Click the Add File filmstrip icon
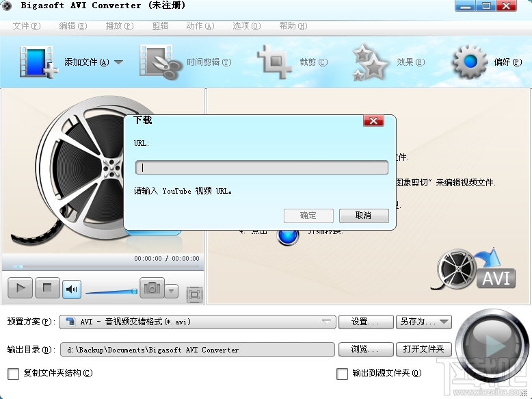This screenshot has width=532, height=399. click(x=38, y=62)
